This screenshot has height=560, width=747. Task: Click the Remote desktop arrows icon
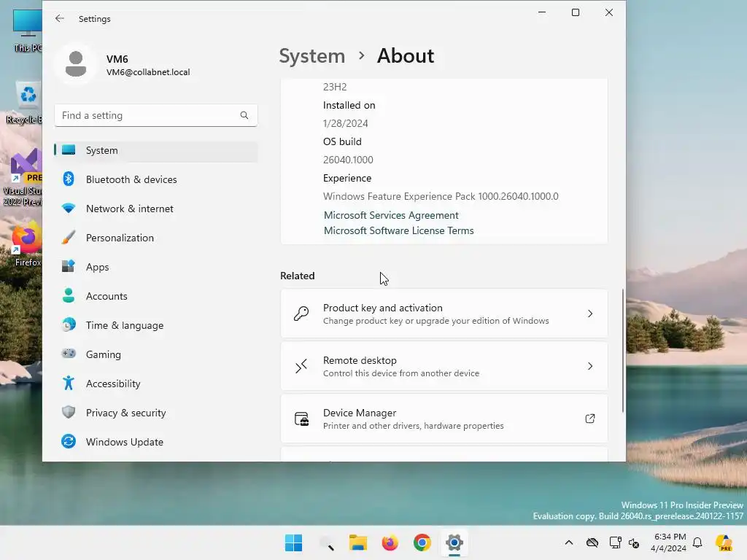click(301, 366)
